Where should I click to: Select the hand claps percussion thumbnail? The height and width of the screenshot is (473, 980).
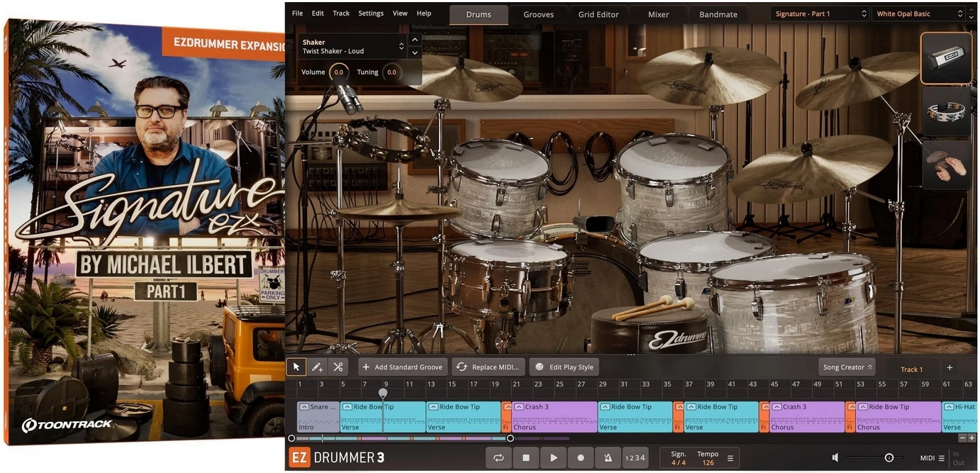tap(947, 165)
